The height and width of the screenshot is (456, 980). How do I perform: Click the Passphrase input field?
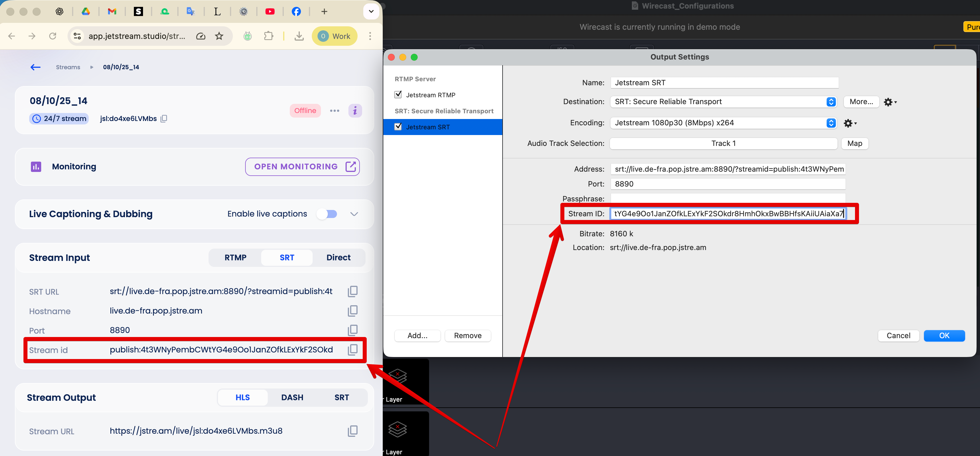click(x=728, y=199)
